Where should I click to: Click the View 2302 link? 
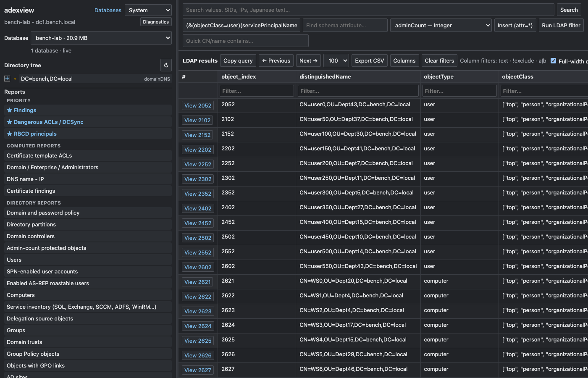point(198,179)
